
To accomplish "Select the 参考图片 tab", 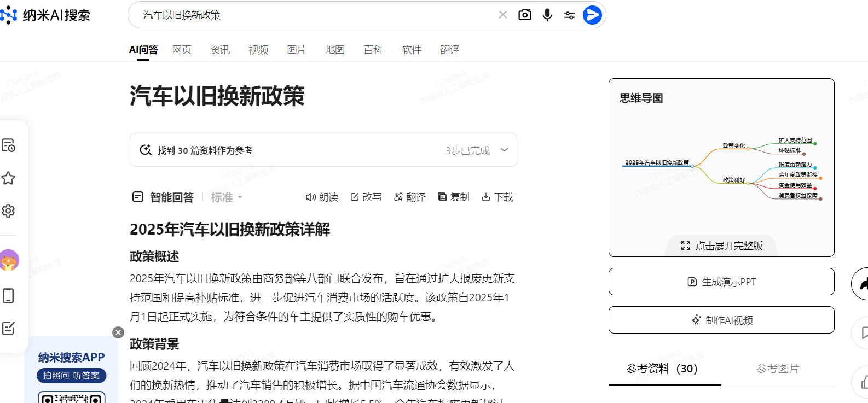I will 778,369.
